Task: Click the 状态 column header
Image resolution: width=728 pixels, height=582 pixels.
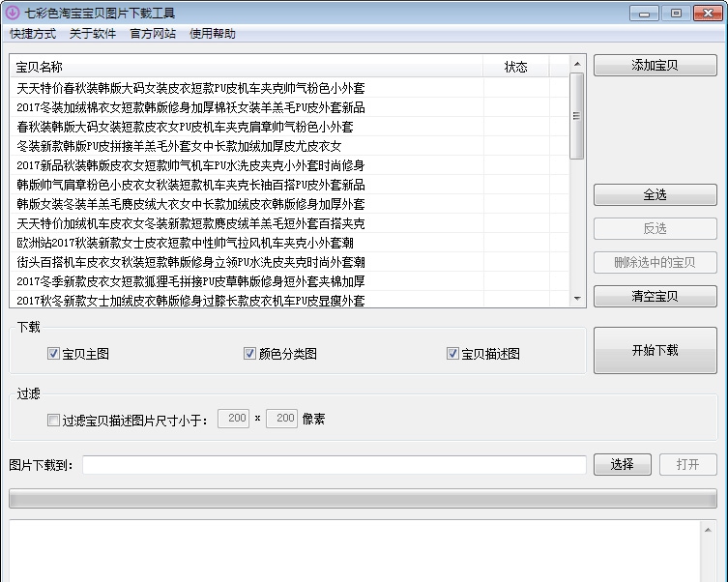Action: click(x=516, y=67)
